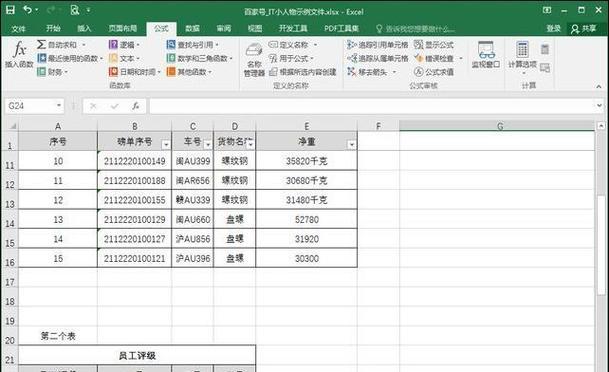Open Calculation Options
The image size is (609, 372).
(522, 57)
